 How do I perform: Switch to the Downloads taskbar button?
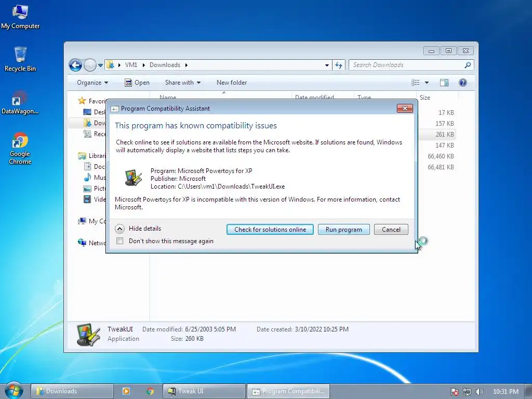pos(72,391)
